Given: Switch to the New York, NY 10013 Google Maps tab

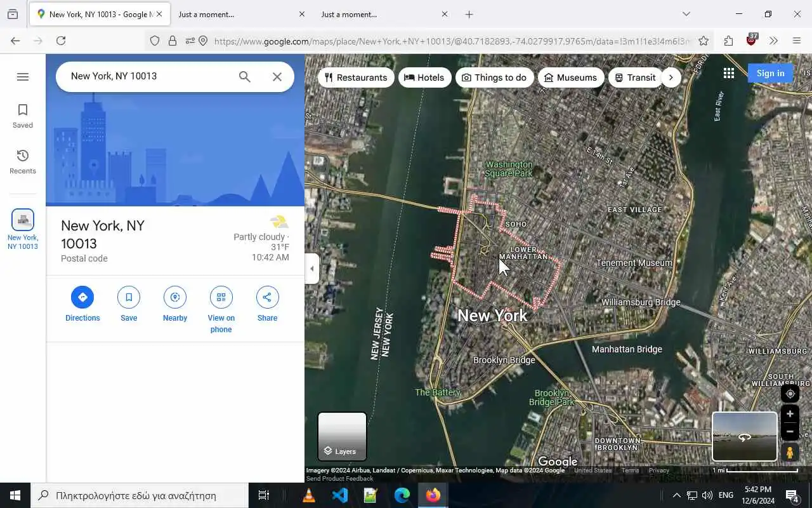Looking at the screenshot, I should tap(98, 14).
